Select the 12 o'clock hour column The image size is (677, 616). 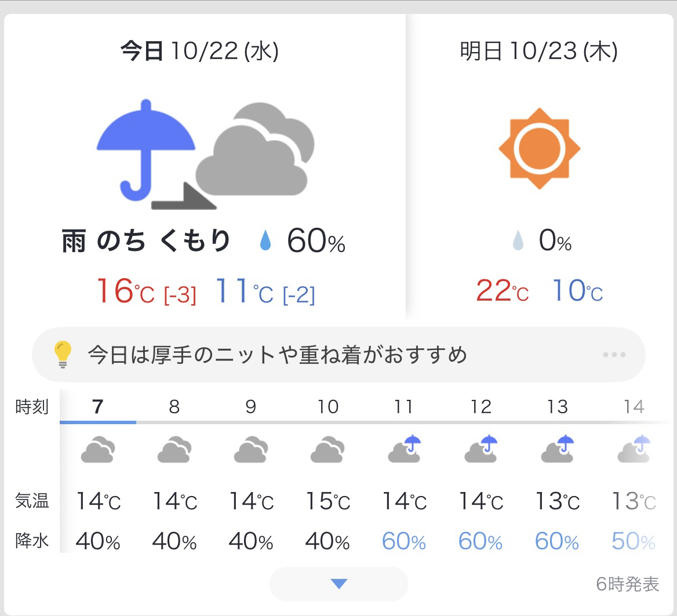tap(481, 407)
